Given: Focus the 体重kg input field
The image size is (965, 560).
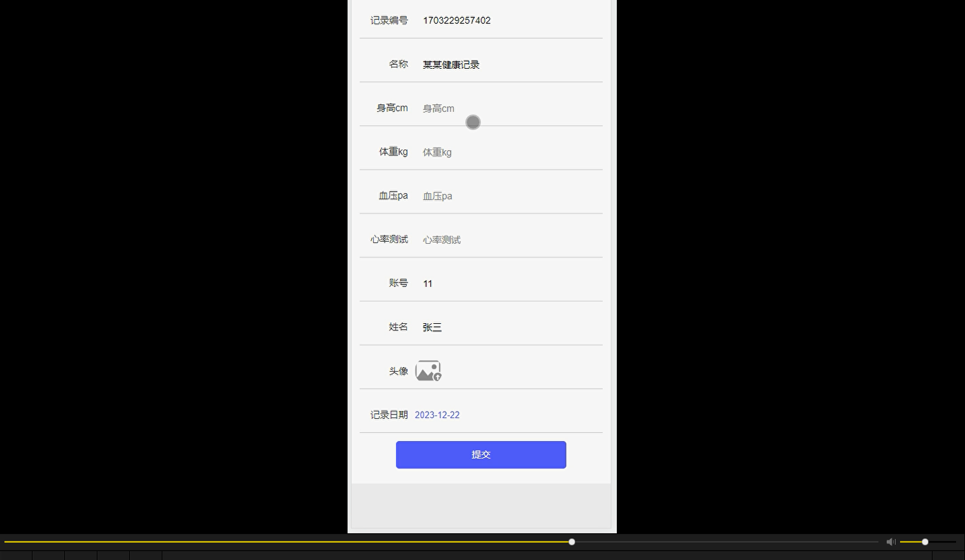Looking at the screenshot, I should tap(497, 152).
